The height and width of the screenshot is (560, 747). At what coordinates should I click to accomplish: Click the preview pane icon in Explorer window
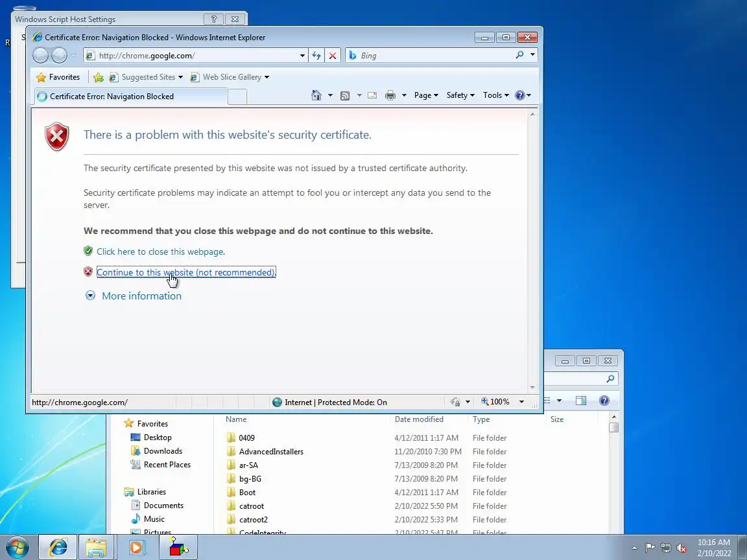click(x=581, y=401)
